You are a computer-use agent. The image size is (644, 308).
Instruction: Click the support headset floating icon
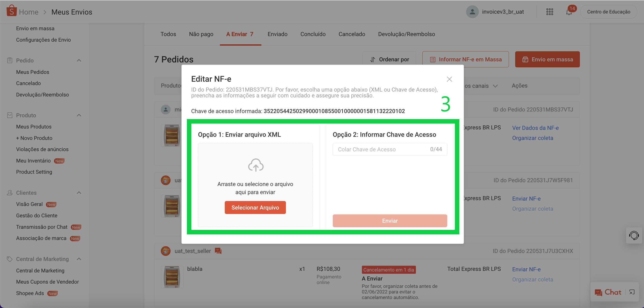point(634,235)
